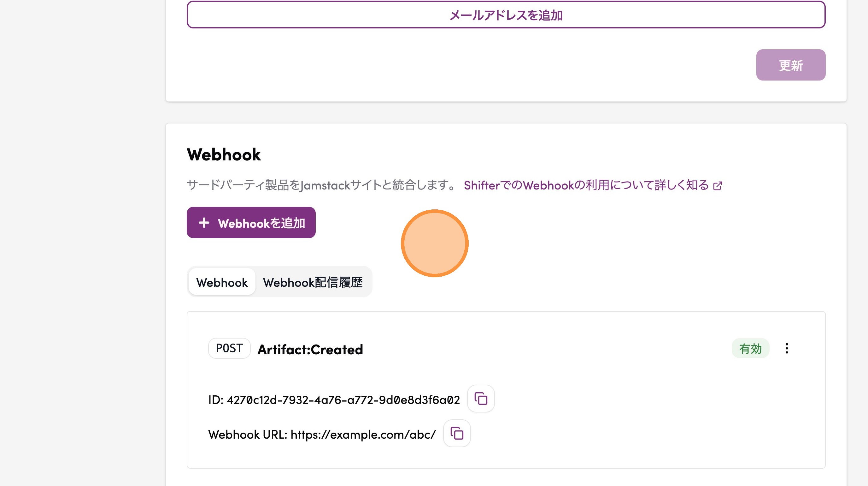The height and width of the screenshot is (486, 868).
Task: Click the webhook ID text 4270c12d-7932…
Action: point(343,400)
